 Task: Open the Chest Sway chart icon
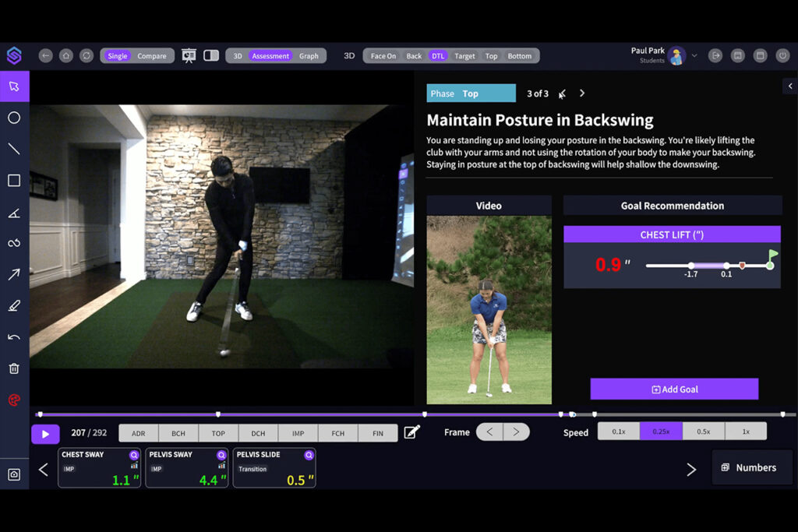point(134,465)
